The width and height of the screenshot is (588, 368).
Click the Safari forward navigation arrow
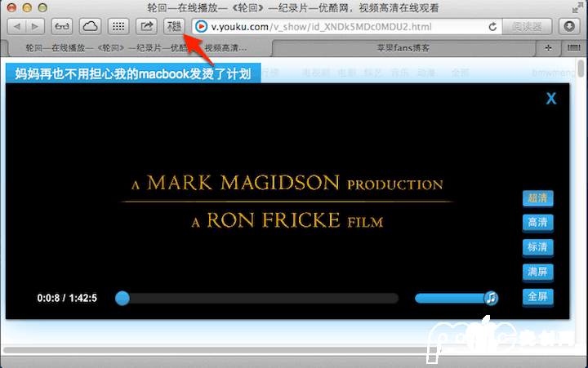pyautogui.click(x=33, y=26)
